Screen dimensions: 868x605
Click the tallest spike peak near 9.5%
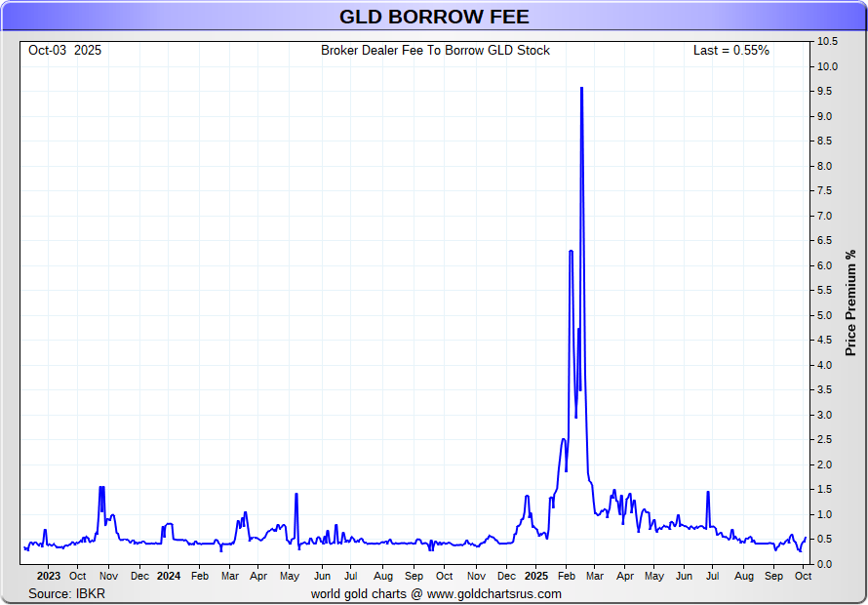[581, 88]
